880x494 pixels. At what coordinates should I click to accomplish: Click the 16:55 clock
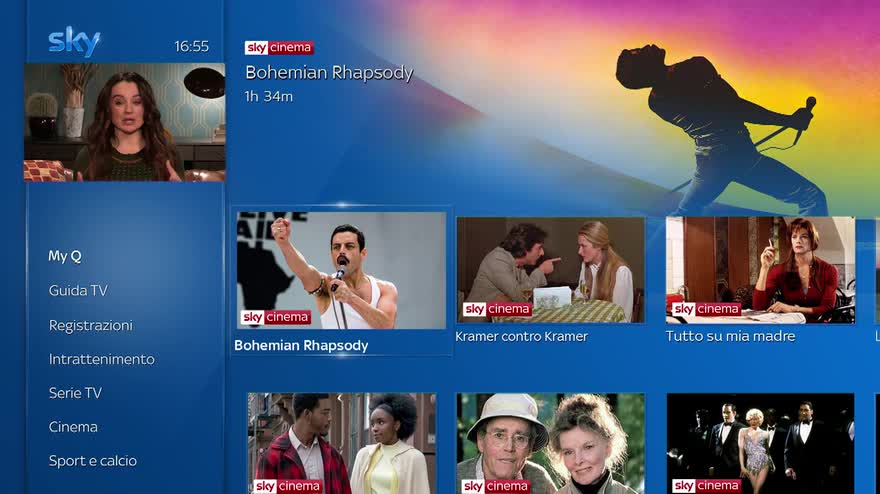coord(191,47)
